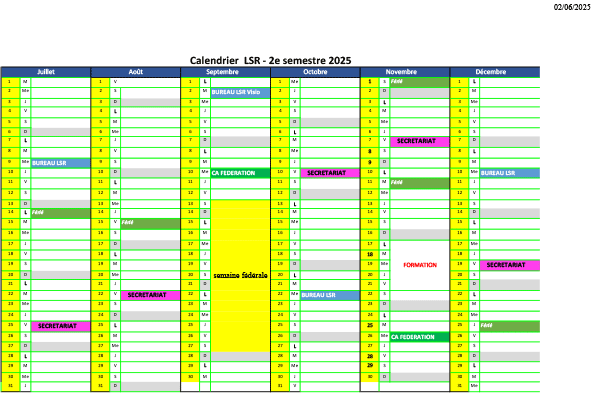Click the Juillet month header
Image resolution: width=600 pixels, height=393 pixels.
click(46, 72)
